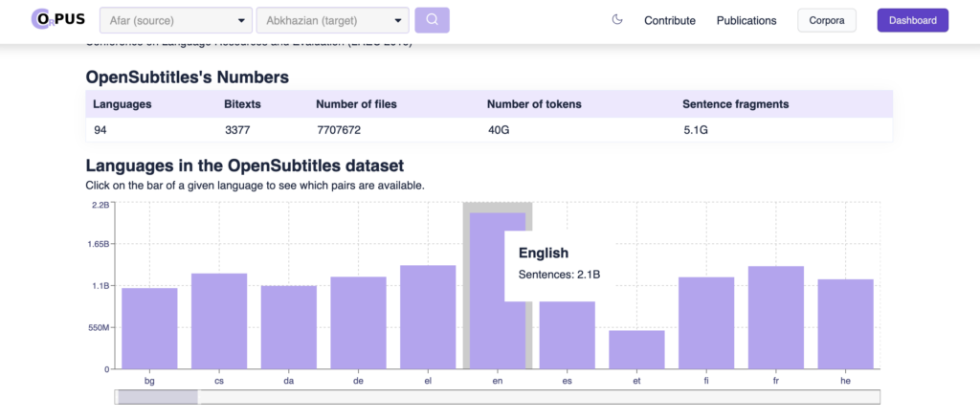Click the bg language bar
The image size is (980, 420).
tap(149, 328)
